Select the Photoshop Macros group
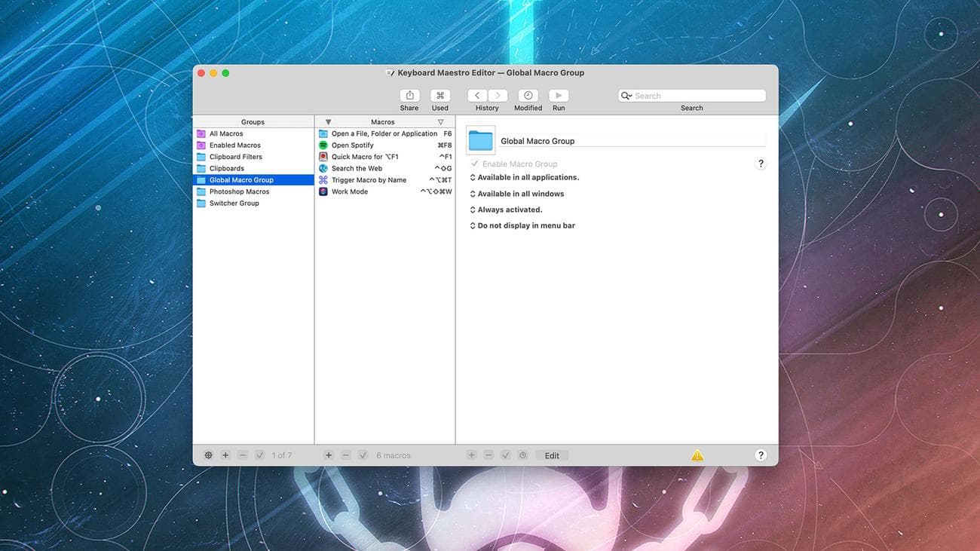The width and height of the screenshot is (980, 551). coord(239,191)
